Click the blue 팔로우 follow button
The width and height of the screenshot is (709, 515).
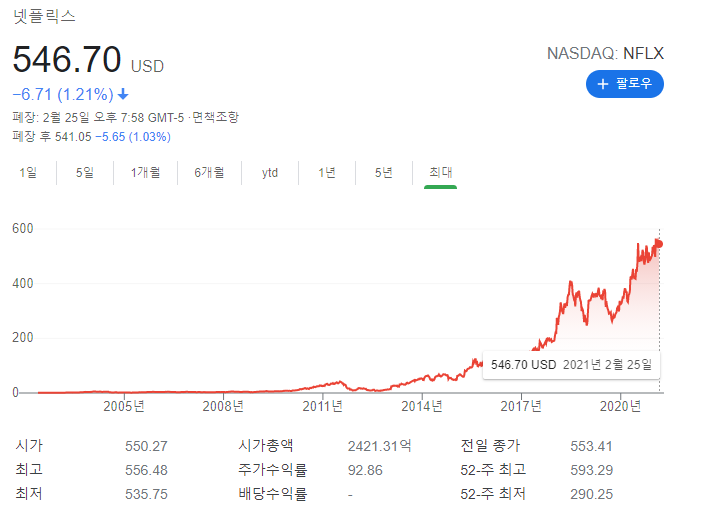624,84
